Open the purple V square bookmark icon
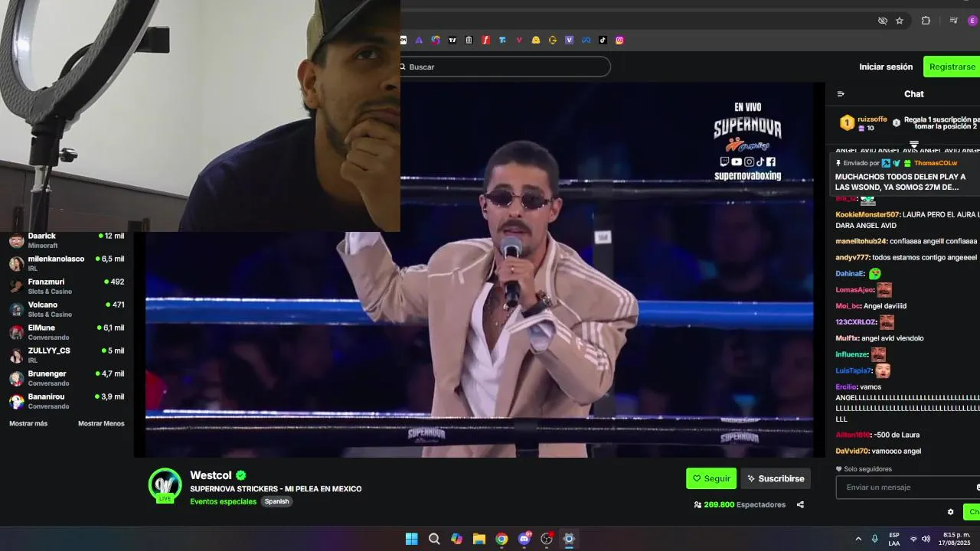Screen dimensions: 980x551 569,40
